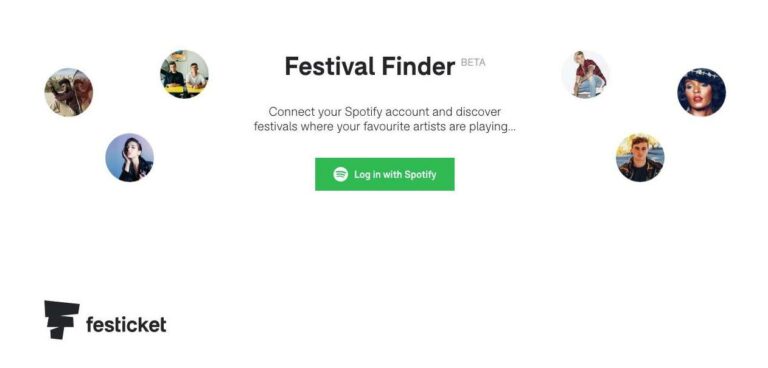This screenshot has width=768, height=368.
Task: Click the "Log in with Spotify" button label text
Action: pos(395,174)
